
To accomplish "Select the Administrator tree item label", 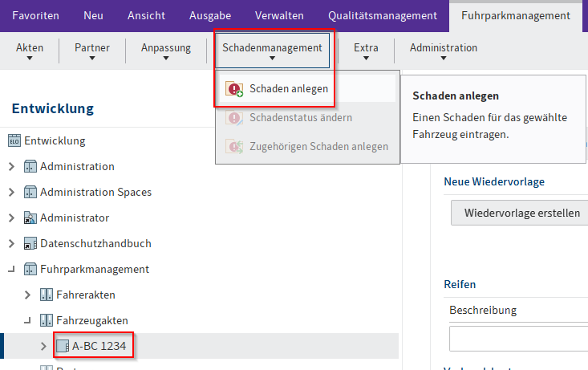I will pyautogui.click(x=75, y=218).
